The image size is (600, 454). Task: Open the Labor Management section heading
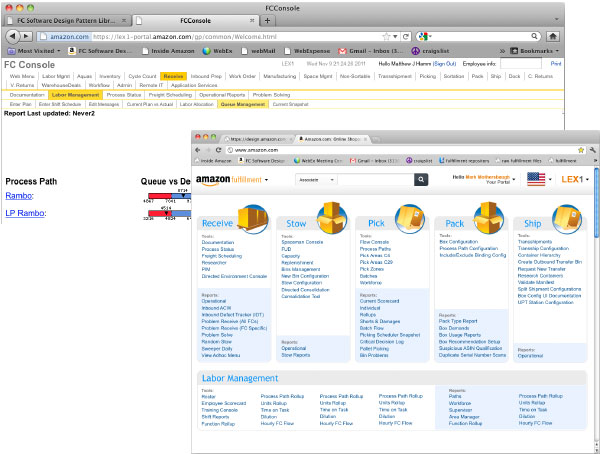(240, 378)
